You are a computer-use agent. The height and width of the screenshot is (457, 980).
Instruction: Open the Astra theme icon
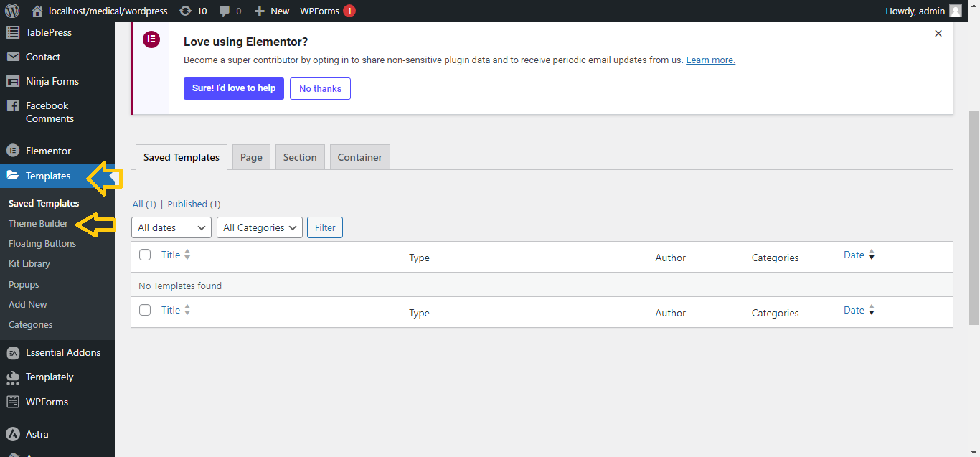(x=13, y=434)
